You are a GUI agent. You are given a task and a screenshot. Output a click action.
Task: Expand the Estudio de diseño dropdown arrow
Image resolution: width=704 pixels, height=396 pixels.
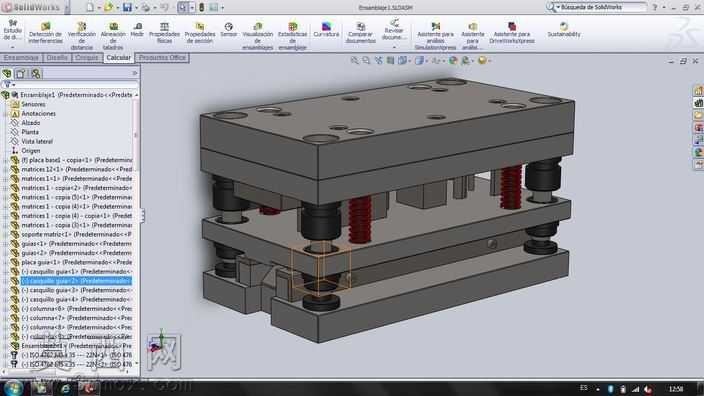point(13,47)
